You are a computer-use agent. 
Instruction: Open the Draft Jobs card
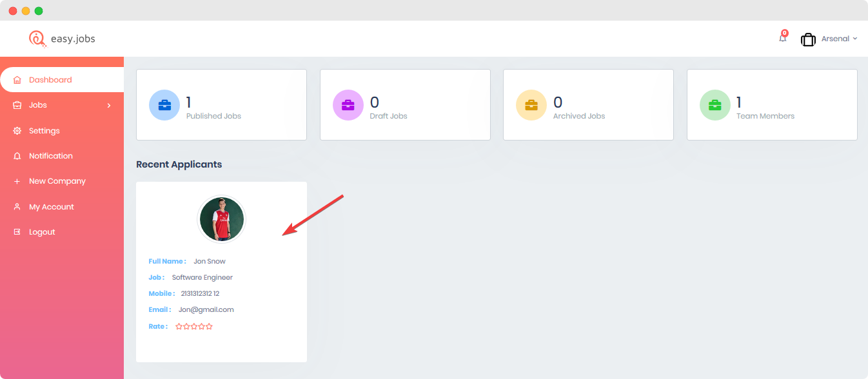405,105
